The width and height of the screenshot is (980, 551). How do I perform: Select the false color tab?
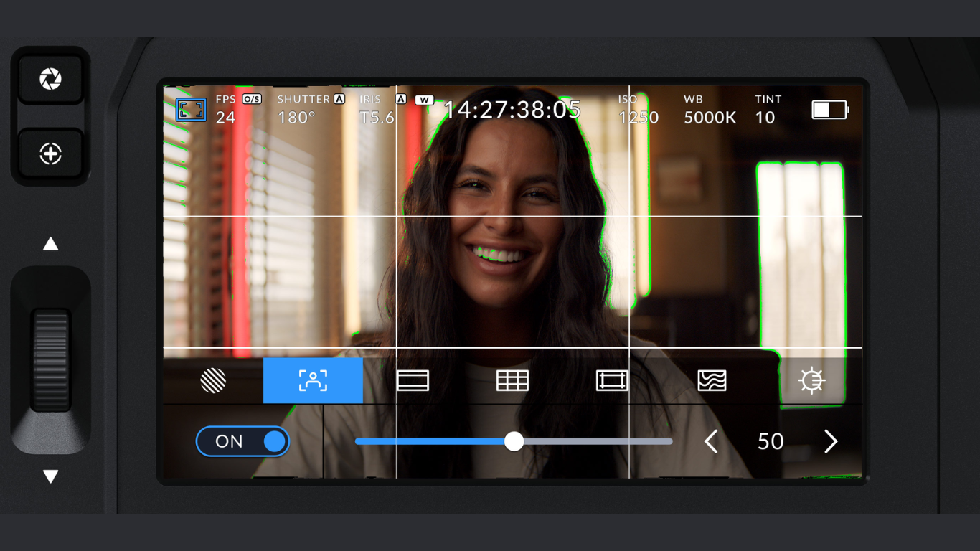(712, 381)
